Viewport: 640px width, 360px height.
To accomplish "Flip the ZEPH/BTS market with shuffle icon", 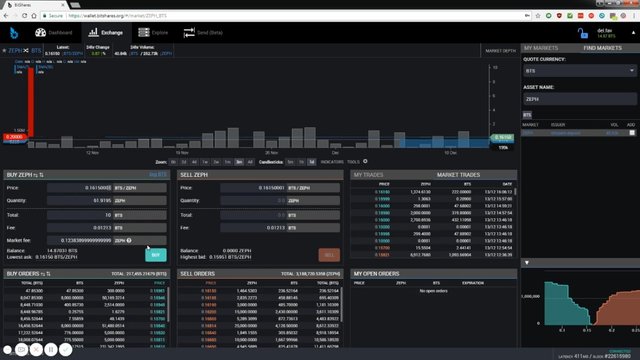I will 26,51.
